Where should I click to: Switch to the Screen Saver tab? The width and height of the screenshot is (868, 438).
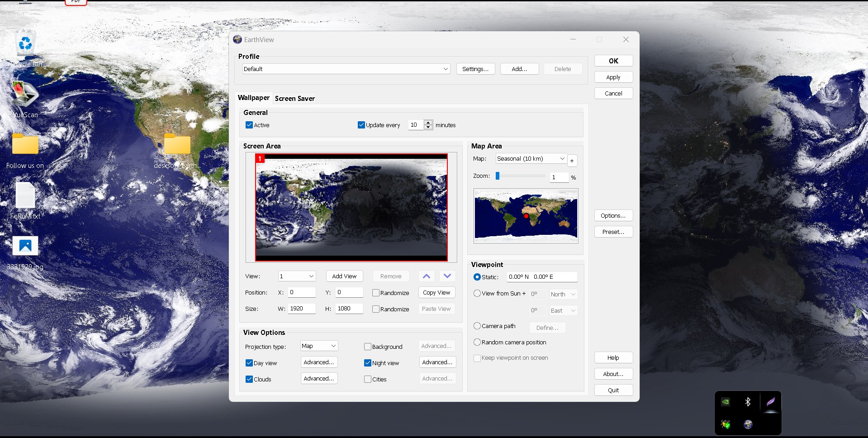pos(295,98)
